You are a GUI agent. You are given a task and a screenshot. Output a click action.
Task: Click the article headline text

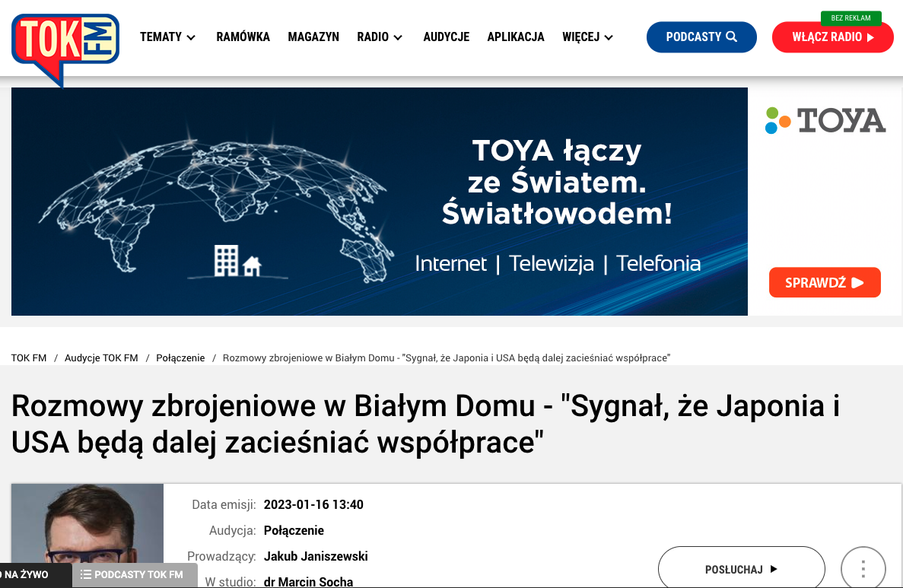(425, 424)
